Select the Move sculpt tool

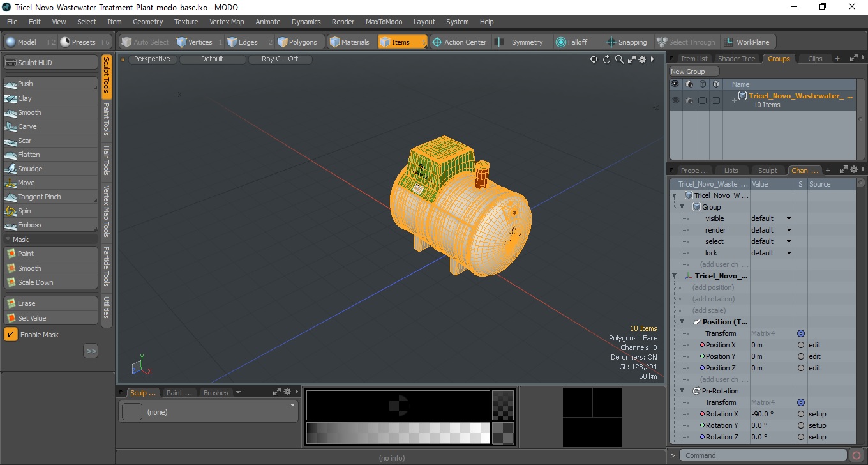(x=50, y=183)
